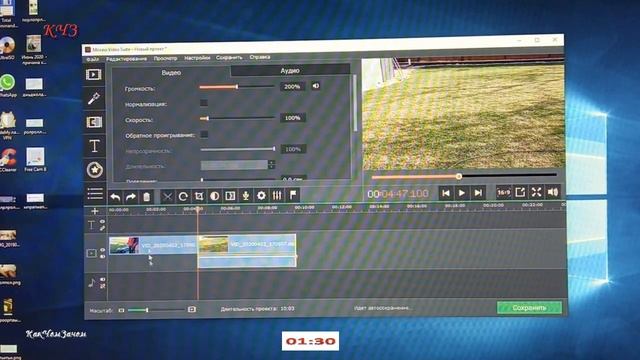Open the Справка menu

point(260,57)
